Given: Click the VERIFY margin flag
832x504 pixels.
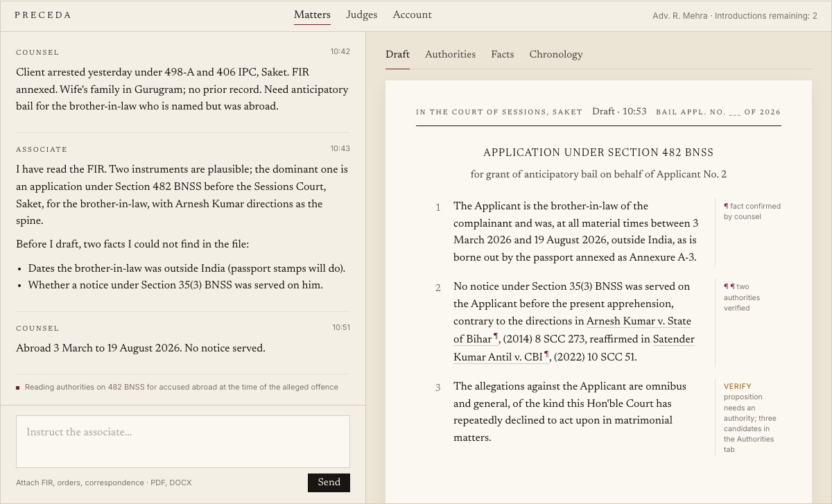Looking at the screenshot, I should [x=738, y=386].
